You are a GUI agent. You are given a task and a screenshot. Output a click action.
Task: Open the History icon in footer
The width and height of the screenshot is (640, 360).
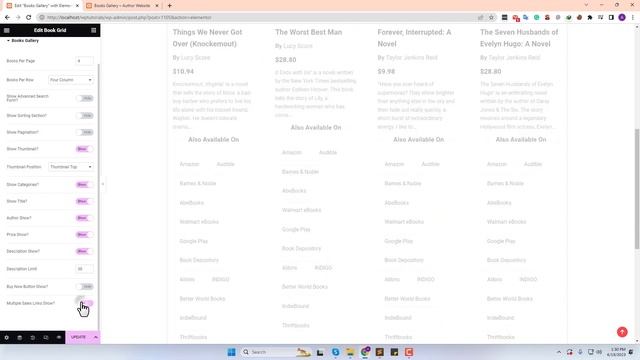click(x=33, y=338)
